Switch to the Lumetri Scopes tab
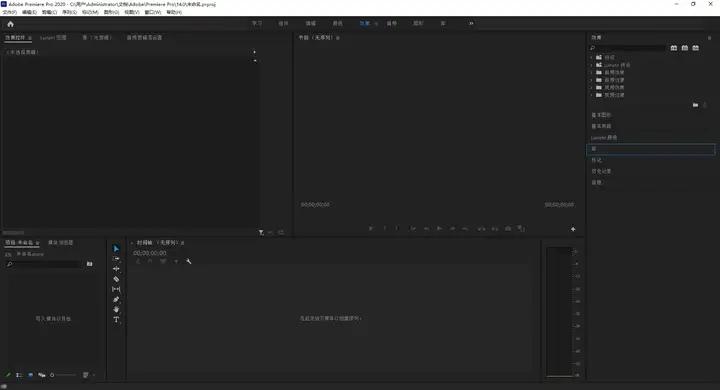This screenshot has height=390, width=720. (x=53, y=38)
